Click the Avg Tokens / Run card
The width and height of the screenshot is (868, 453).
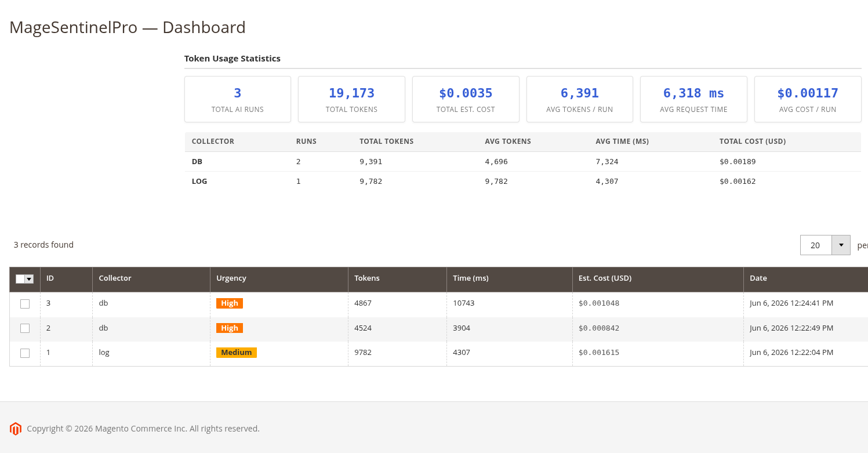580,99
